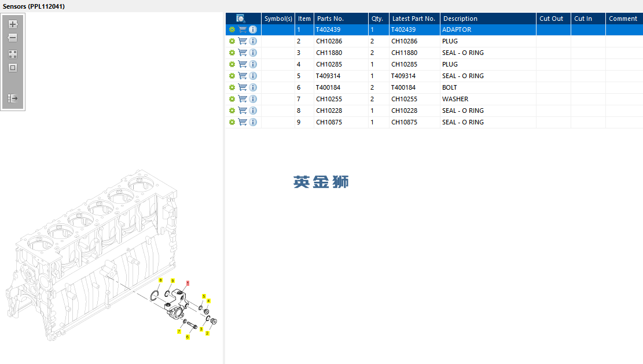Click red callout 1 on the diagram
Image resolution: width=643 pixels, height=364 pixels.
click(x=188, y=283)
